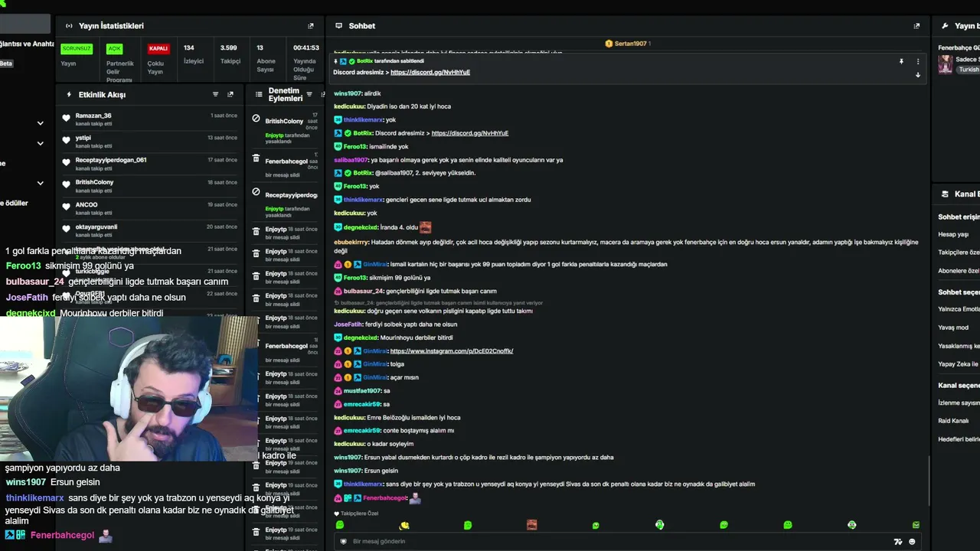Open the Etkinlik Akışı filter options
980x551 pixels.
click(x=215, y=94)
